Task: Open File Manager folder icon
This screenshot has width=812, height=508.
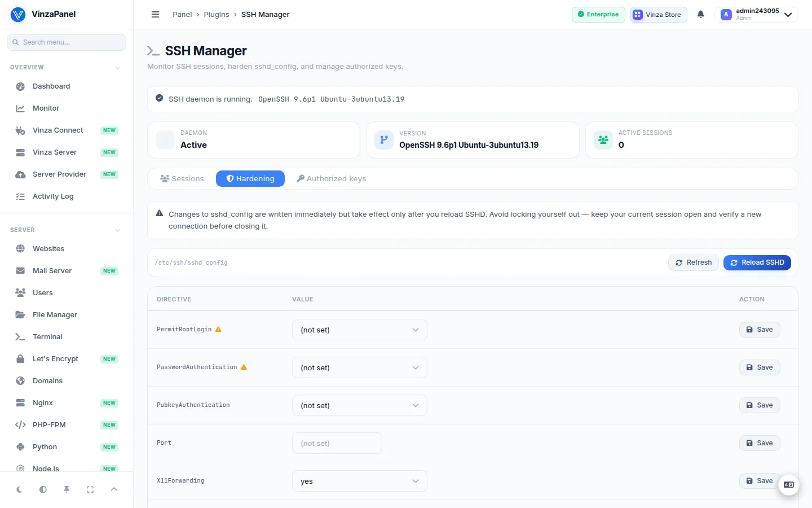Action: pyautogui.click(x=20, y=315)
